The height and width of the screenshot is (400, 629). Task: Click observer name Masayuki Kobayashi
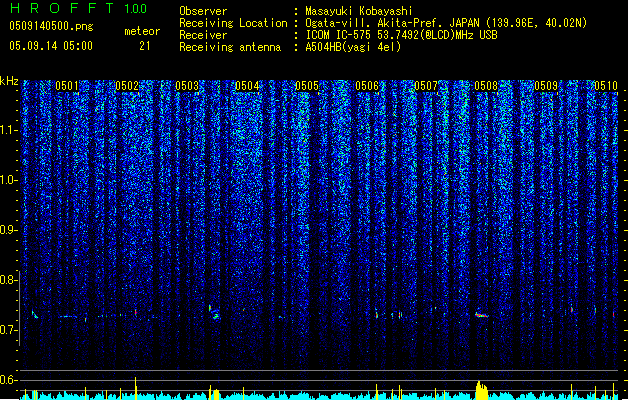coord(358,11)
